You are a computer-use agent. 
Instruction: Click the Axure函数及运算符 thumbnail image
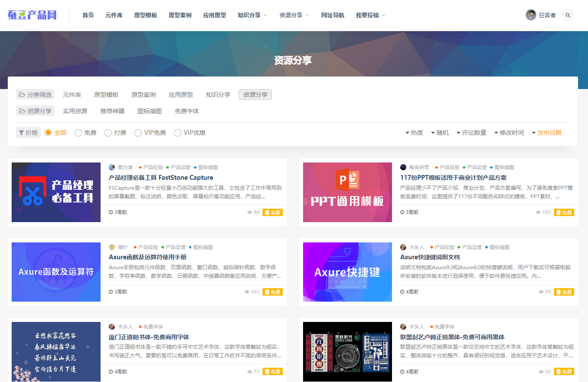pos(56,272)
